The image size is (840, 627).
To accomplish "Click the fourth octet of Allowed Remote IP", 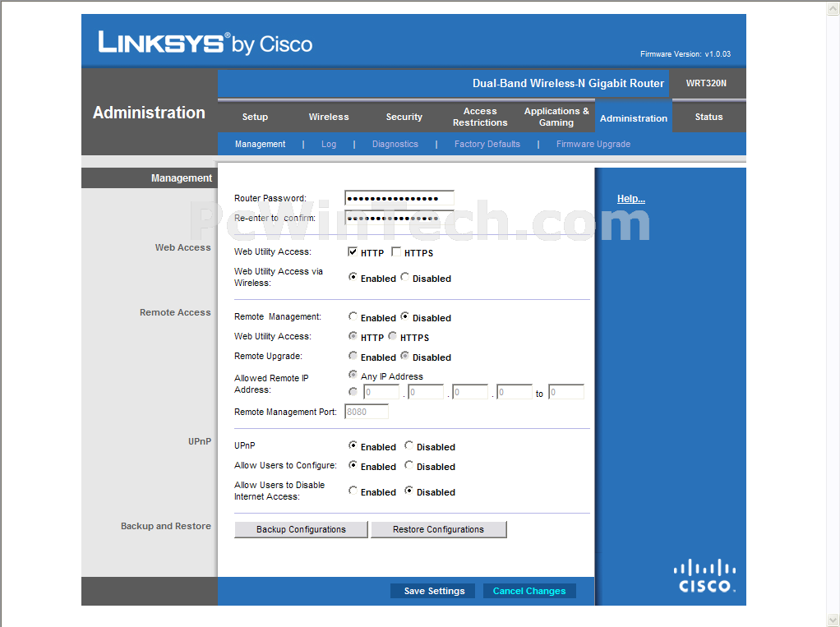I will (515, 392).
